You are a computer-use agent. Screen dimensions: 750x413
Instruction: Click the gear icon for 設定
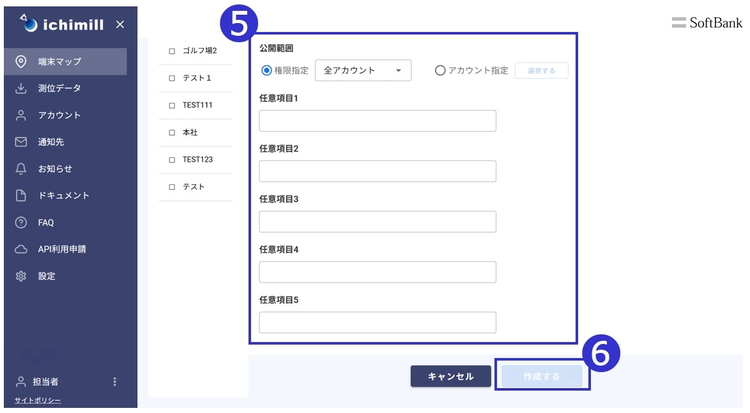point(21,276)
